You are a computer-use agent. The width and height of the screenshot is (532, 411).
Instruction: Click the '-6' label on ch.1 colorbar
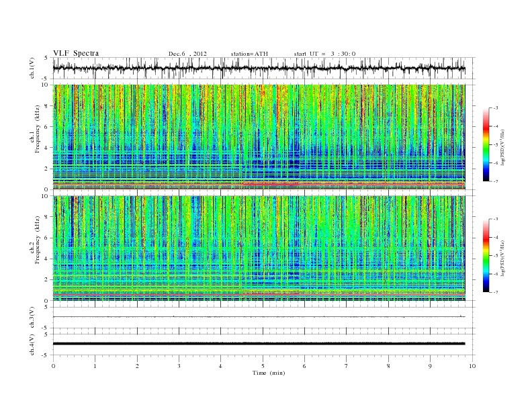496,163
